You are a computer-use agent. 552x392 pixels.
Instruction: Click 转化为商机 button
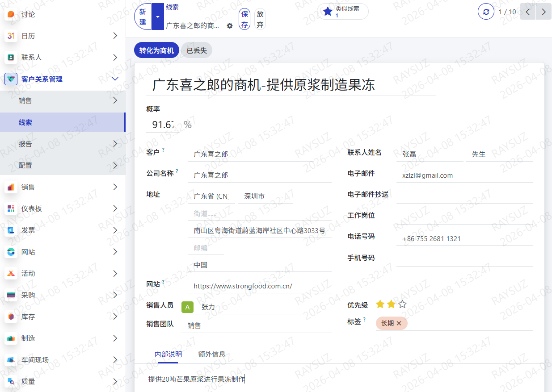(x=156, y=50)
